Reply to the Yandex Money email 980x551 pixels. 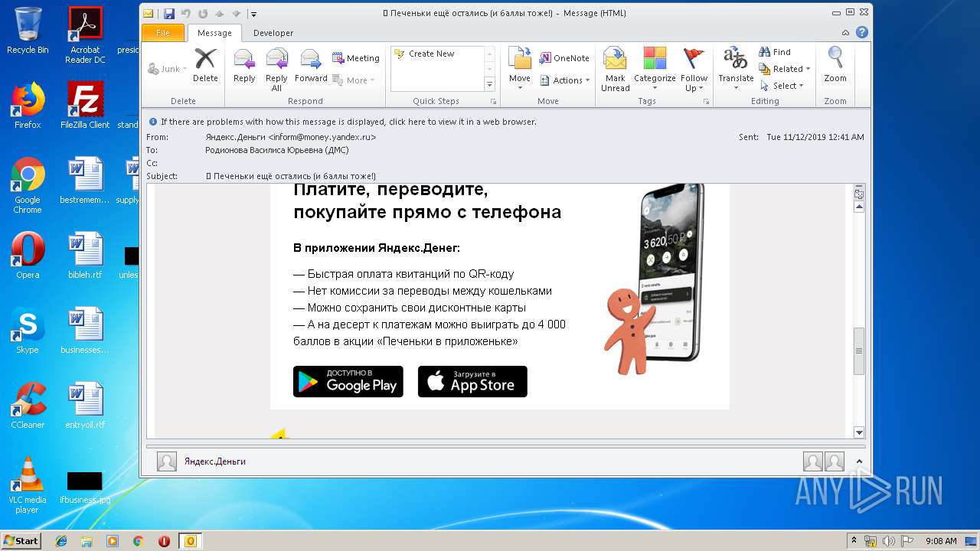(244, 65)
